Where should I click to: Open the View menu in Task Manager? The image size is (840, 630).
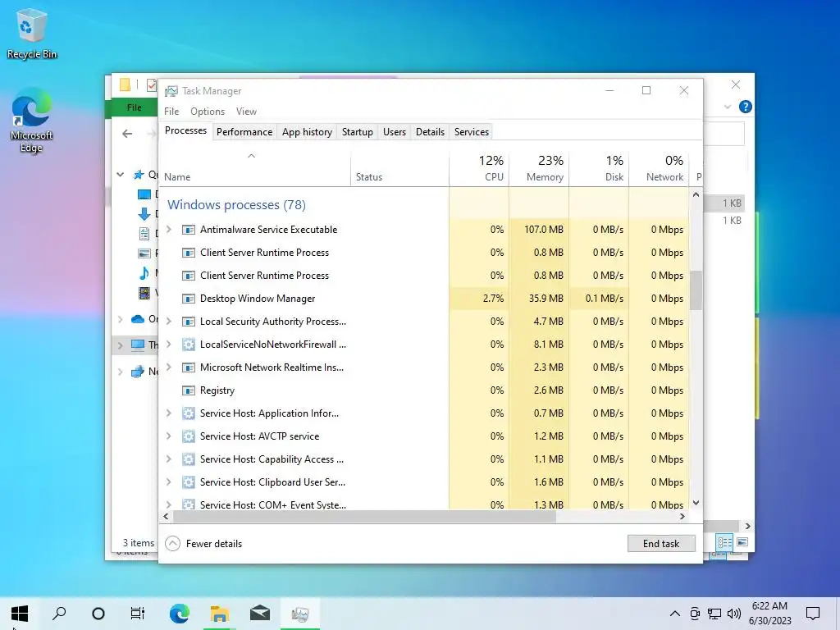click(x=246, y=112)
